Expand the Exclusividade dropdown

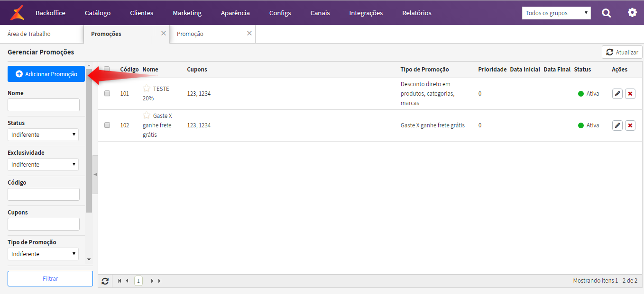pyautogui.click(x=43, y=165)
